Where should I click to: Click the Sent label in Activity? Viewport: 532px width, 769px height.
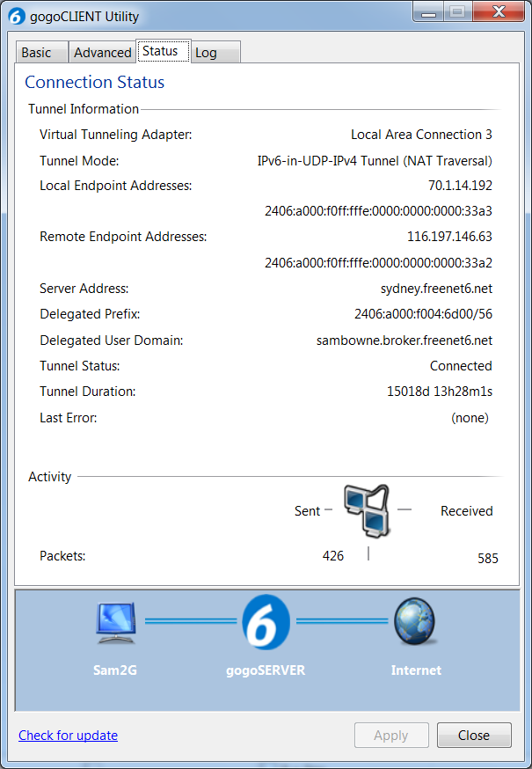pyautogui.click(x=307, y=510)
